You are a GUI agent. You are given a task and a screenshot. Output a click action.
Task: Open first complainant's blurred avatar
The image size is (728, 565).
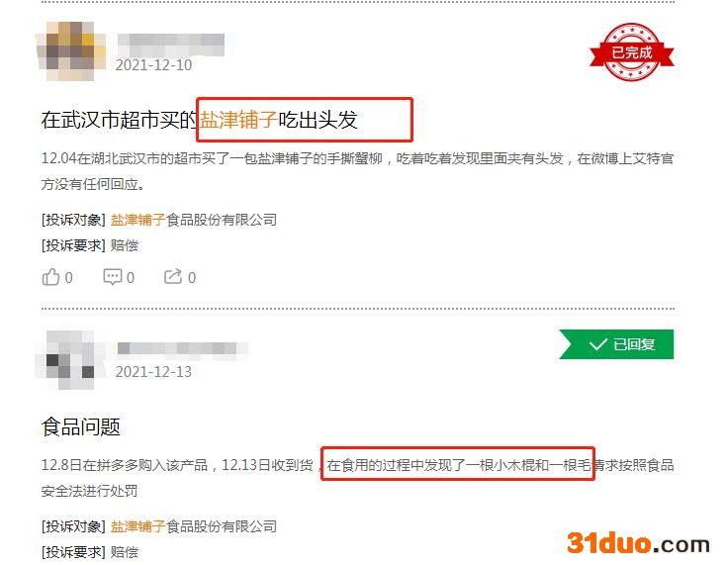pyautogui.click(x=71, y=51)
